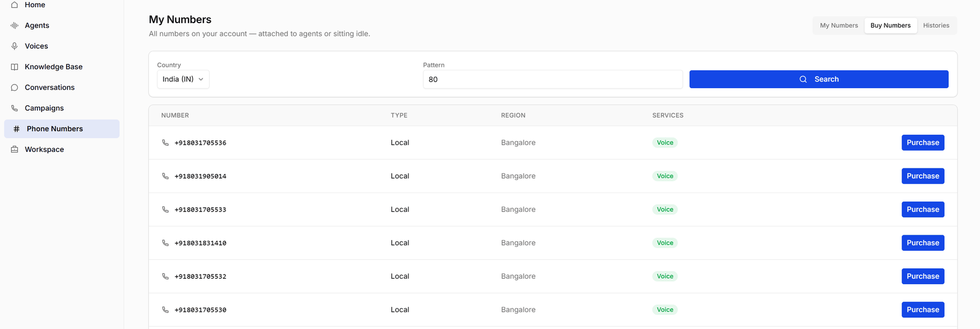Click the Conversations chat bubble icon
Viewport: 980px width, 329px height.
tap(15, 88)
